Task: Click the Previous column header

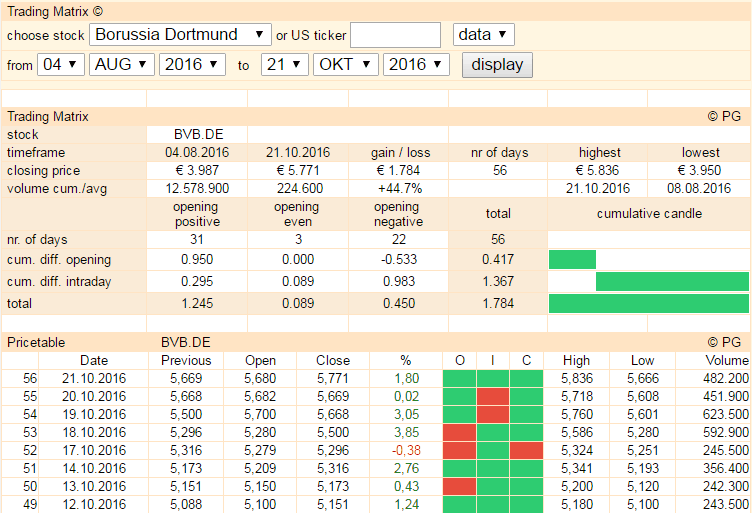Action: 186,361
